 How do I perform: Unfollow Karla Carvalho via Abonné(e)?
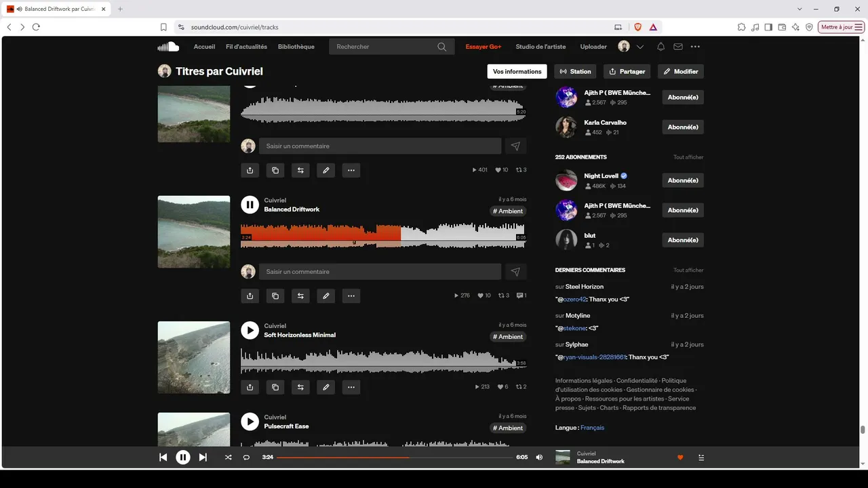pos(683,127)
